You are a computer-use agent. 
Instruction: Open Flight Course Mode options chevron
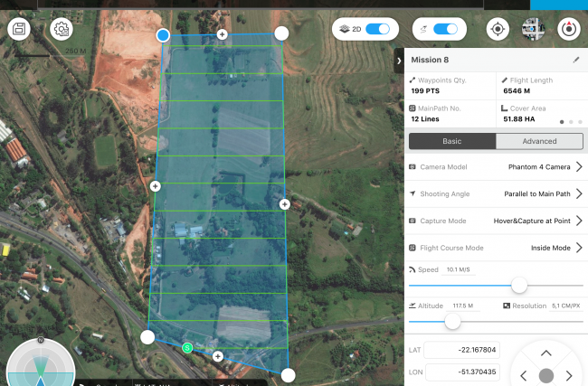pyautogui.click(x=579, y=248)
